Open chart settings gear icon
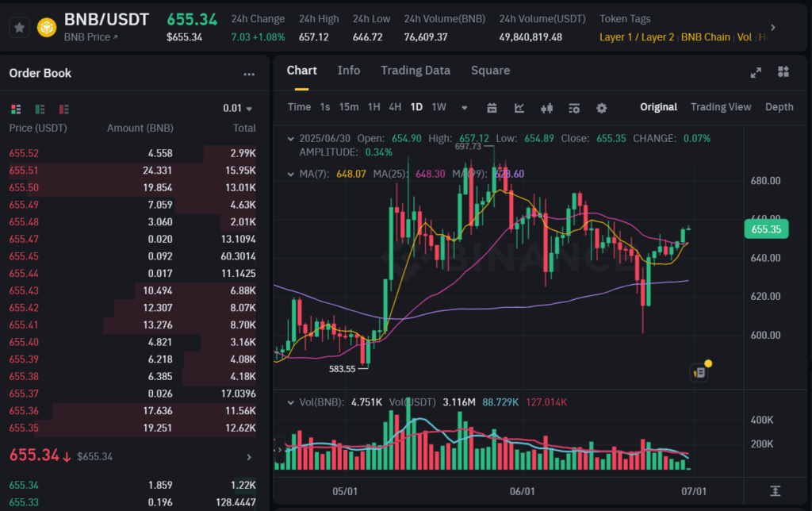Image resolution: width=812 pixels, height=511 pixels. point(601,108)
